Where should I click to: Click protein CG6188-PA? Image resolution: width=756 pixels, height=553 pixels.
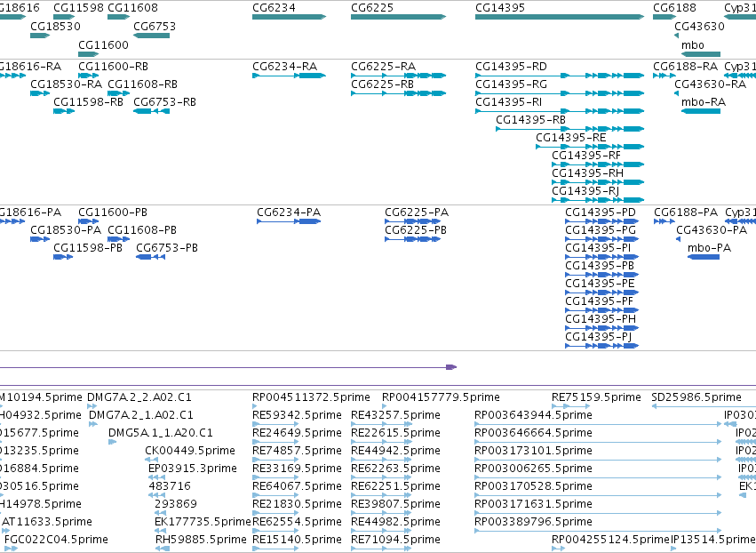click(x=664, y=221)
